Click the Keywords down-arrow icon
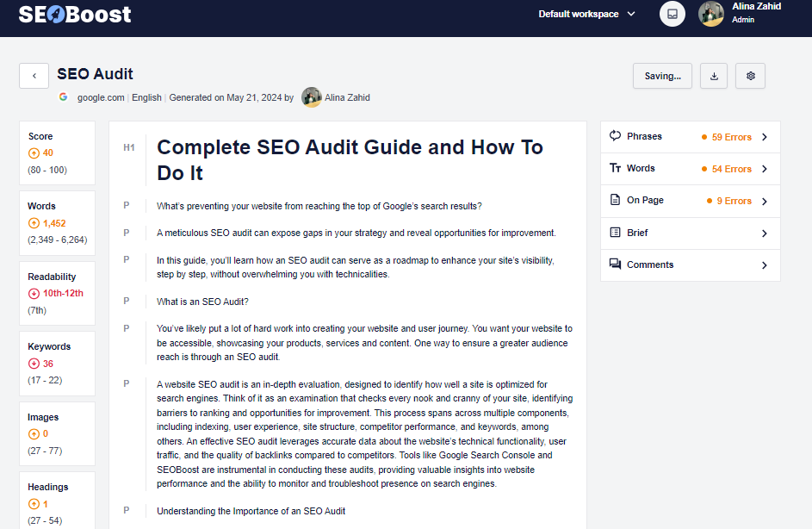 [34, 364]
